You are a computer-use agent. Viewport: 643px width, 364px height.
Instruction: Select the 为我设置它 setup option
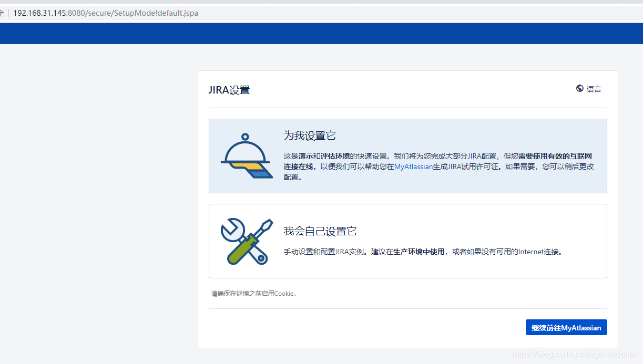tap(407, 156)
